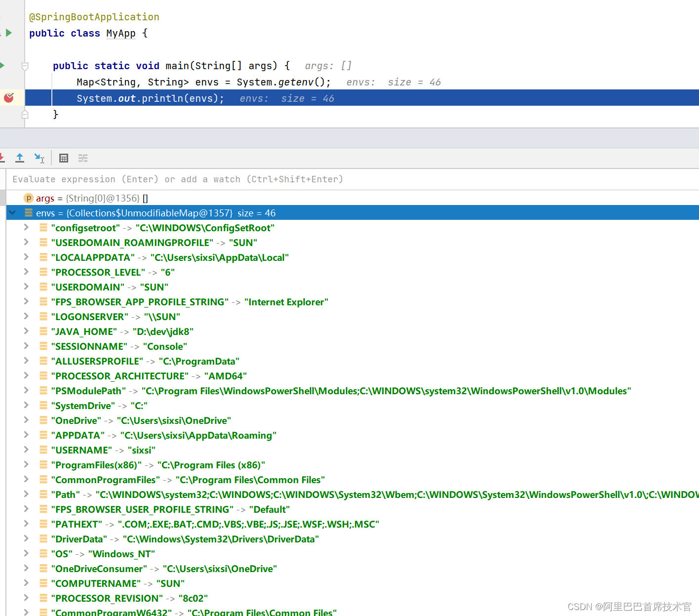The height and width of the screenshot is (616, 699).
Task: Expand the Path environment variable entry
Action: pyautogui.click(x=26, y=494)
